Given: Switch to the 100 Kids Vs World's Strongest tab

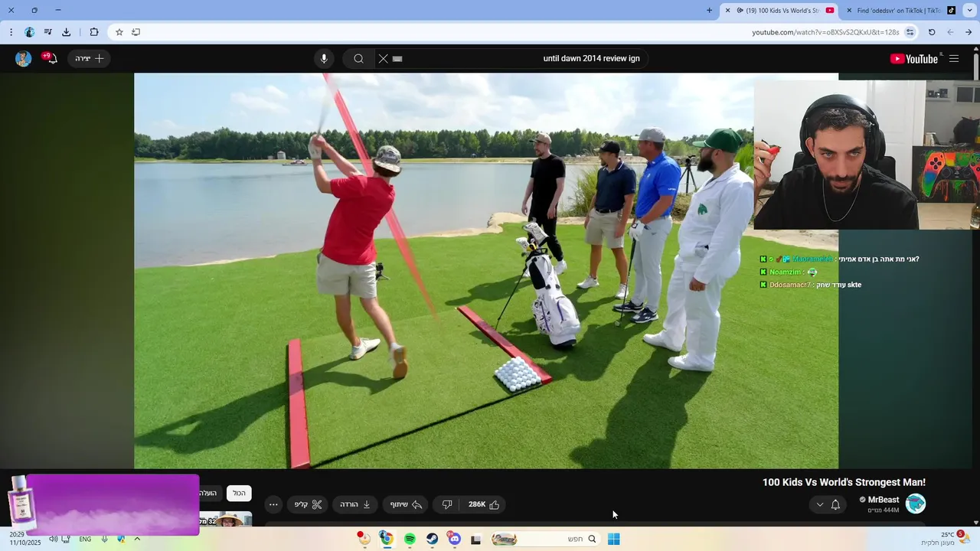Looking at the screenshot, I should pos(779,11).
